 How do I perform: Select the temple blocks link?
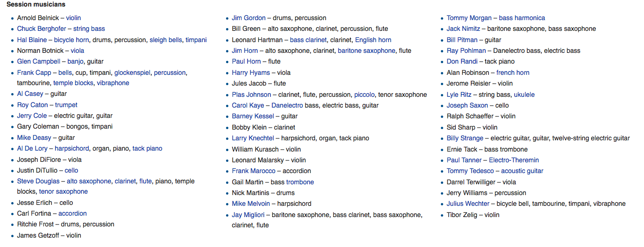pyautogui.click(x=74, y=83)
